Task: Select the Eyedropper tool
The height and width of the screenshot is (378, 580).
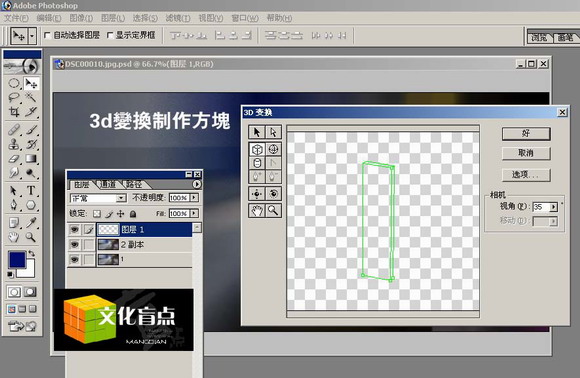Action: 31,222
